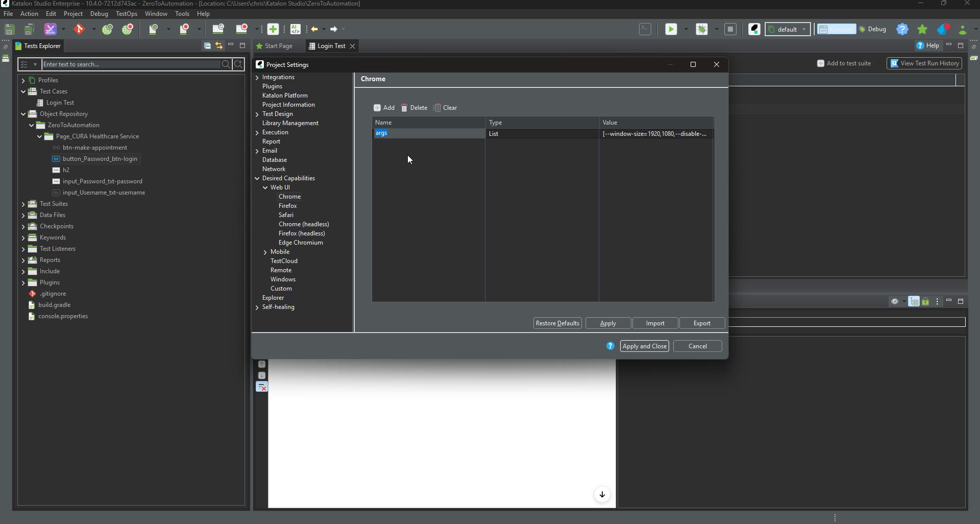
Task: Click the AI code generation toolbar icon
Action: coord(295,29)
